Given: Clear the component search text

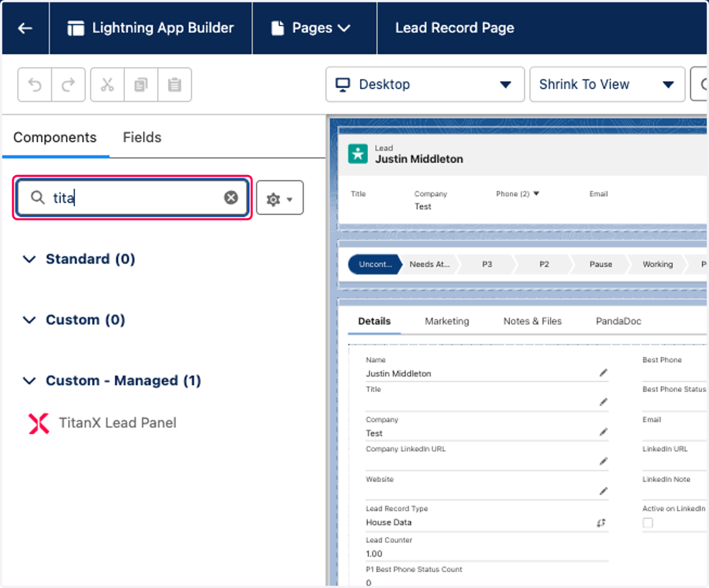Looking at the screenshot, I should (x=231, y=197).
